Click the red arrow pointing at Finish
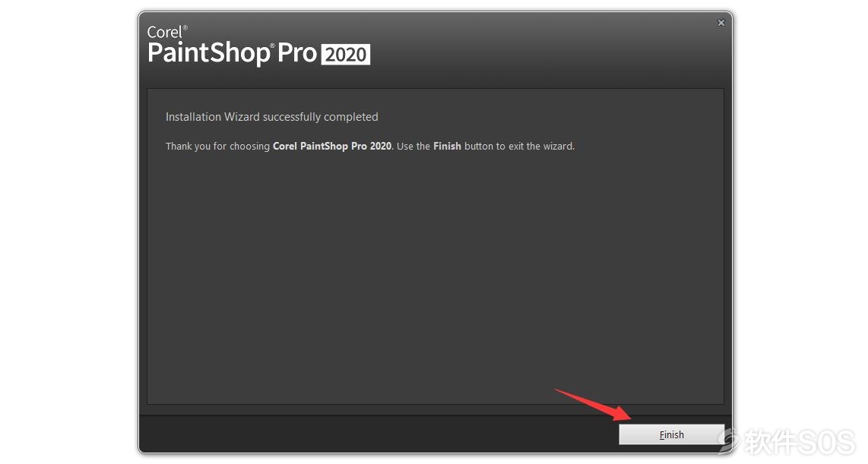 (x=594, y=404)
